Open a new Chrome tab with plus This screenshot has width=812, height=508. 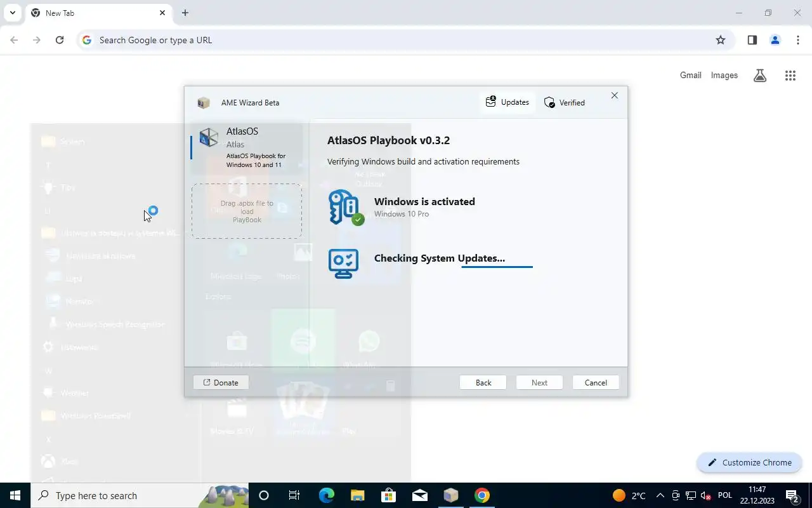[x=185, y=13]
